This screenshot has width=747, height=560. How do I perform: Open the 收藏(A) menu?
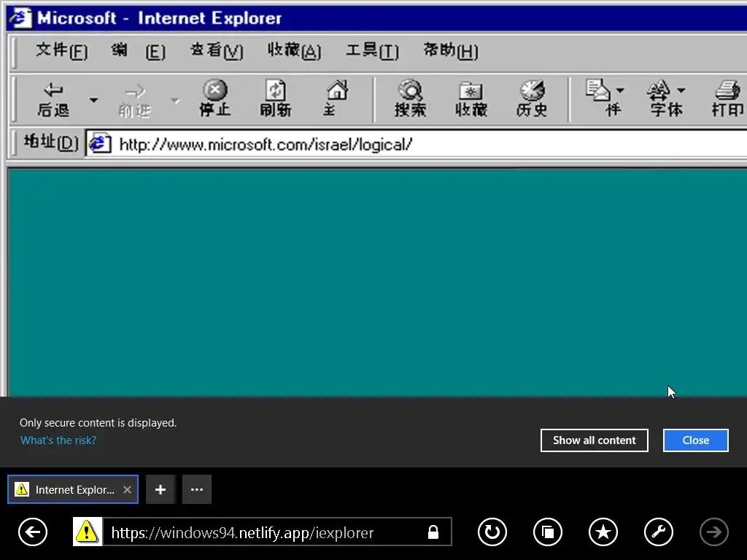pos(294,50)
